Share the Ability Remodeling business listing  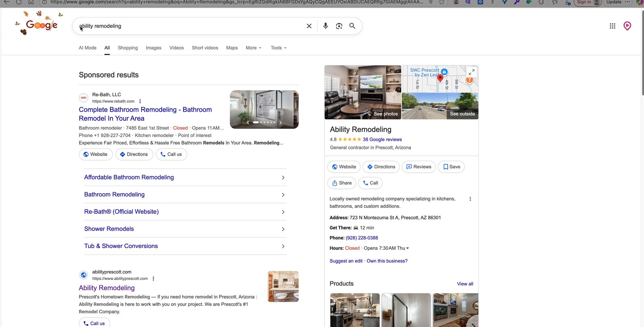[342, 183]
